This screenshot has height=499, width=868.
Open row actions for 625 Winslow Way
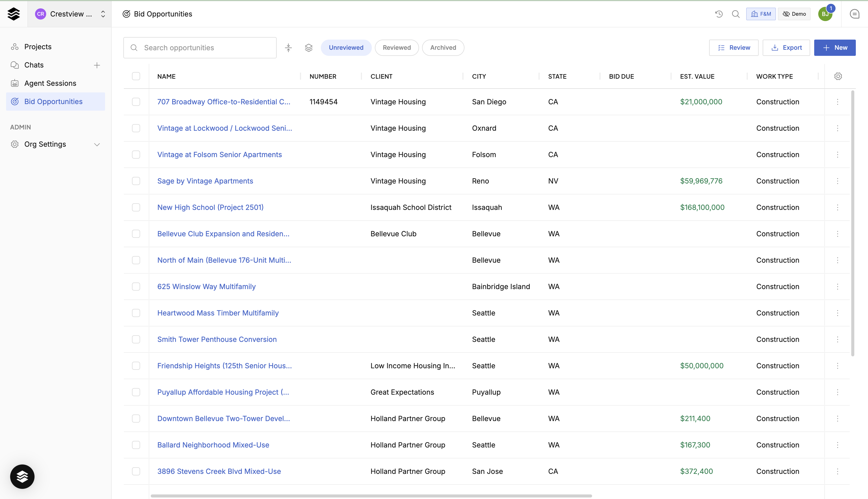(x=838, y=287)
